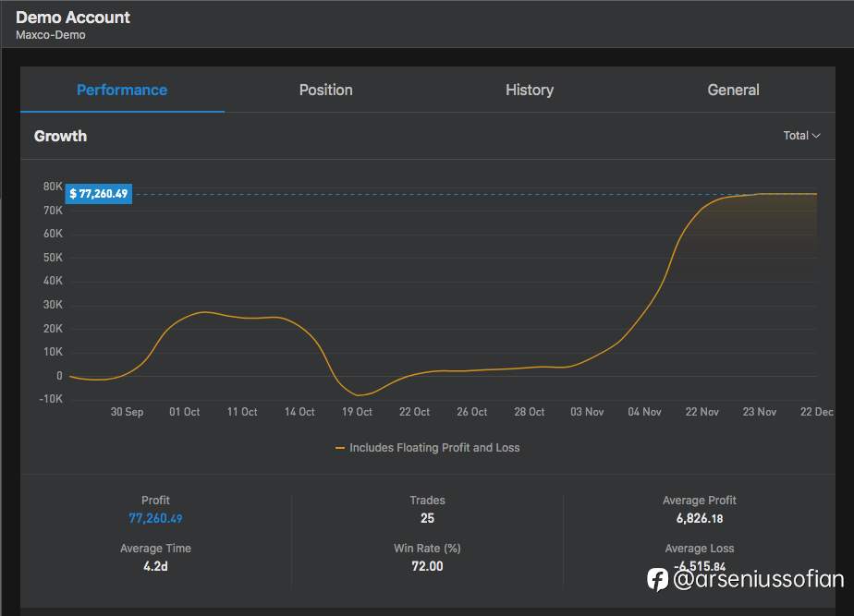
Task: Click the Trades count value 25
Action: click(x=428, y=518)
